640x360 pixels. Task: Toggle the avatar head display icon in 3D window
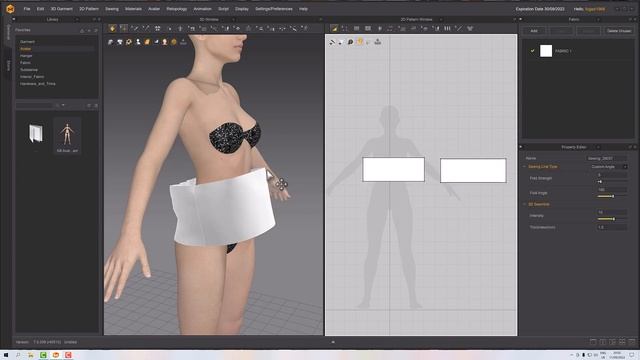[165, 42]
